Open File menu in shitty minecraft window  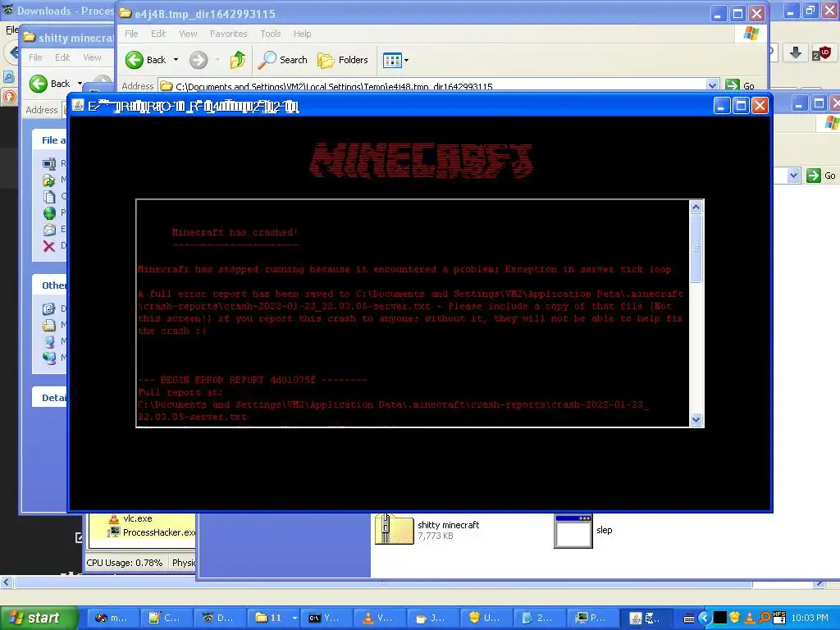pyautogui.click(x=35, y=57)
